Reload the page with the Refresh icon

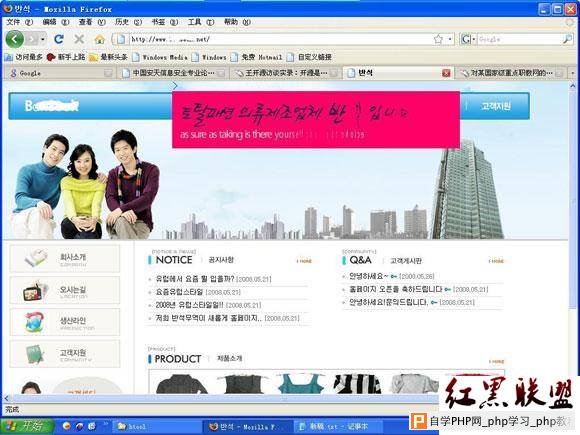coord(59,39)
